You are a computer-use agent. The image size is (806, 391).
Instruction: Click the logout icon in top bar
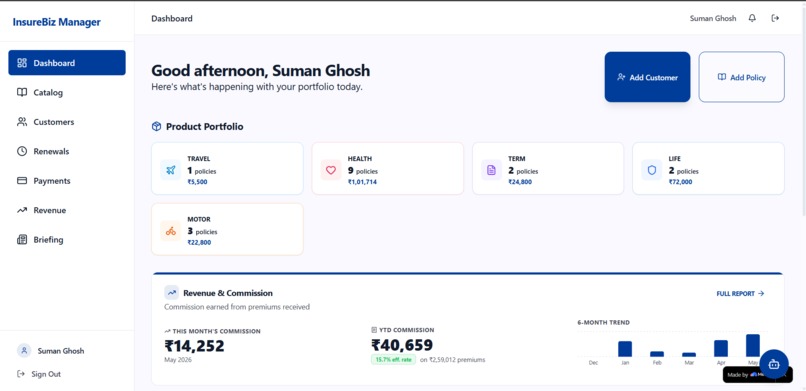(x=775, y=18)
